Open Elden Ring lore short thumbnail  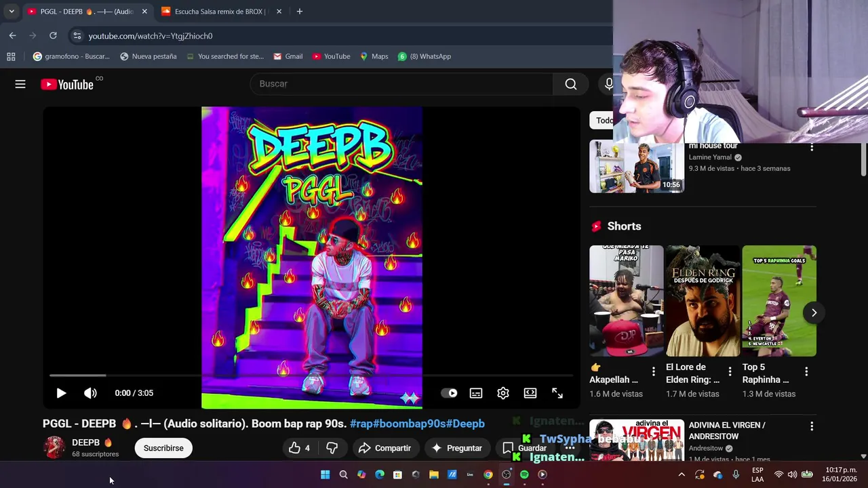tap(703, 301)
